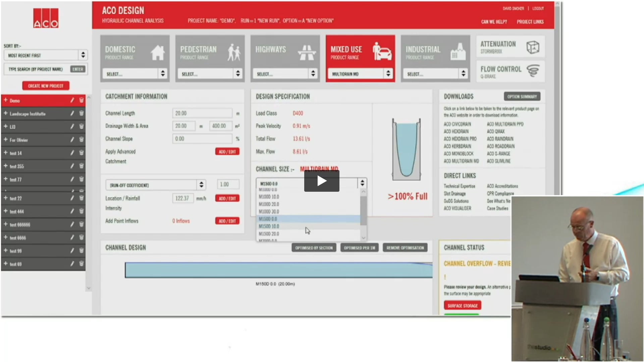
Task: Open Flow Control Q-Brake vortex icon
Action: click(x=533, y=71)
